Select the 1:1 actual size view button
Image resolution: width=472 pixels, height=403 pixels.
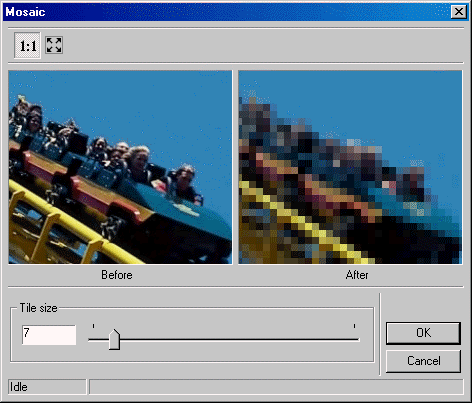27,45
